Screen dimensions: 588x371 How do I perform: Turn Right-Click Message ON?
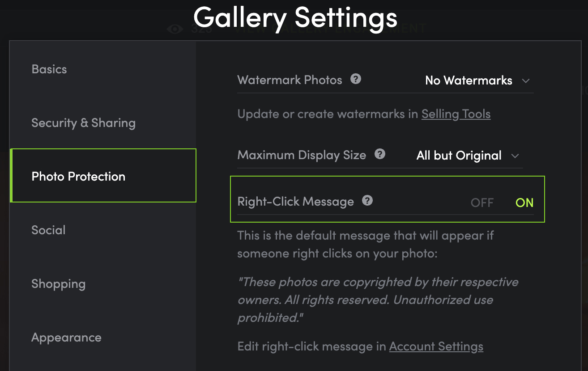click(524, 202)
